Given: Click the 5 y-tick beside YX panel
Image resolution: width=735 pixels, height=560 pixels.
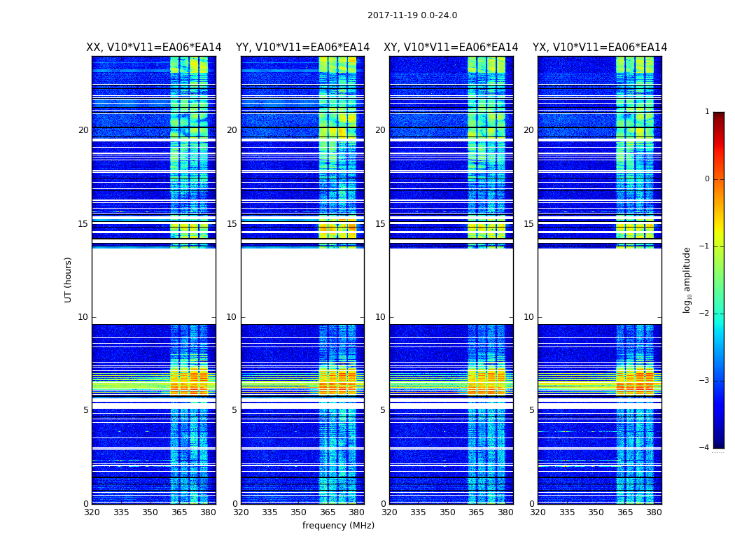Looking at the screenshot, I should (x=531, y=410).
